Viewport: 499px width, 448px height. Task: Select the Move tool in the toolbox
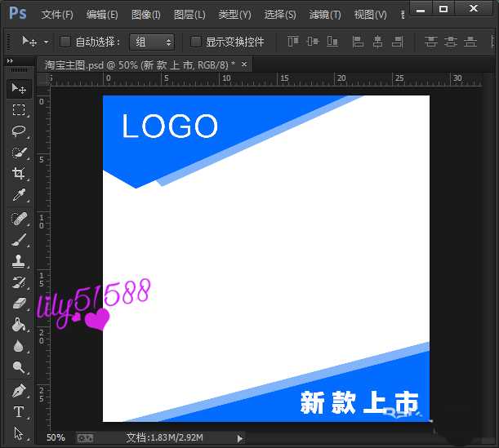coord(19,88)
